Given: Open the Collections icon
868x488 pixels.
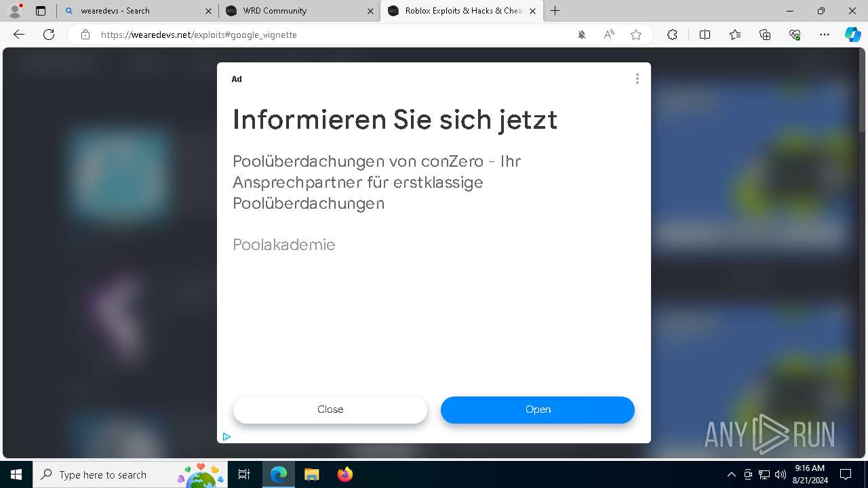Looking at the screenshot, I should tap(765, 35).
